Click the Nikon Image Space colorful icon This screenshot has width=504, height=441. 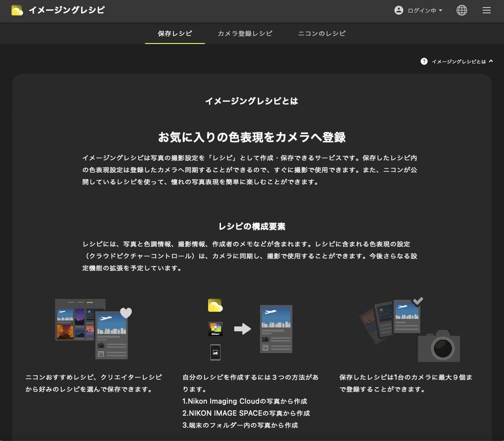point(215,329)
